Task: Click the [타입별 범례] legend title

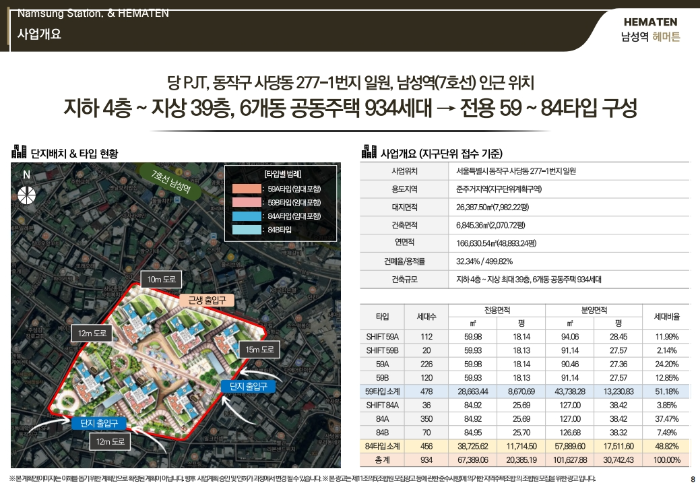Action: 283,174
